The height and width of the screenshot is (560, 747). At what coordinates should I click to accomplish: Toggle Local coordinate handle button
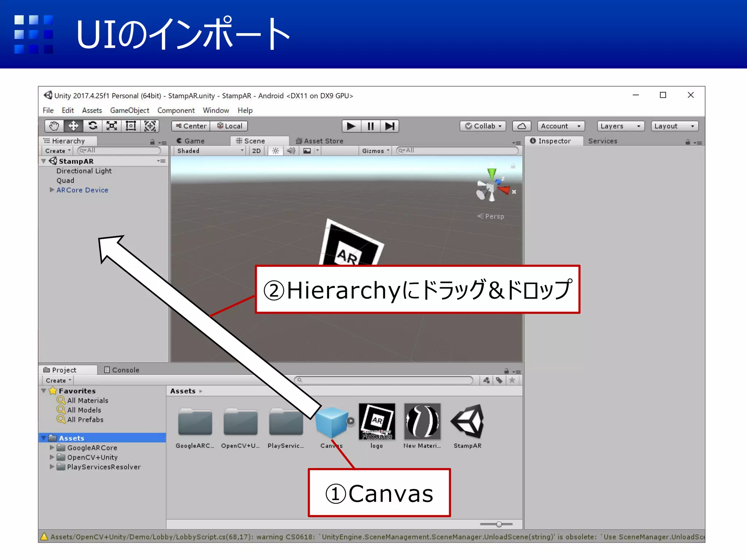tap(229, 126)
